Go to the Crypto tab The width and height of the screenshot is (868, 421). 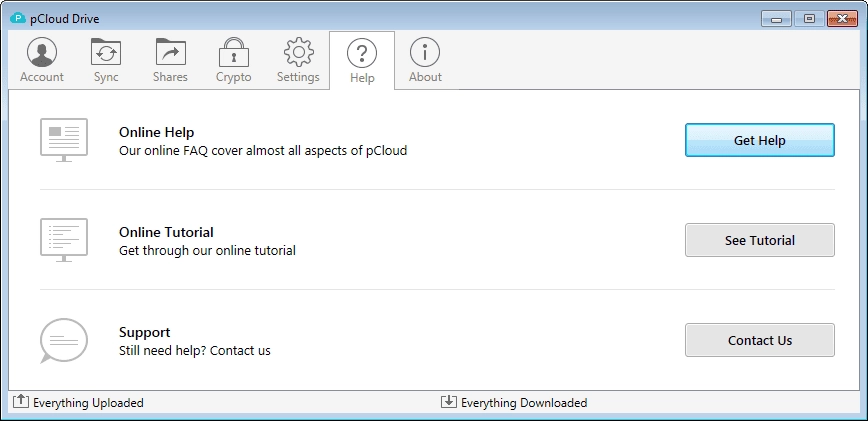point(234,60)
